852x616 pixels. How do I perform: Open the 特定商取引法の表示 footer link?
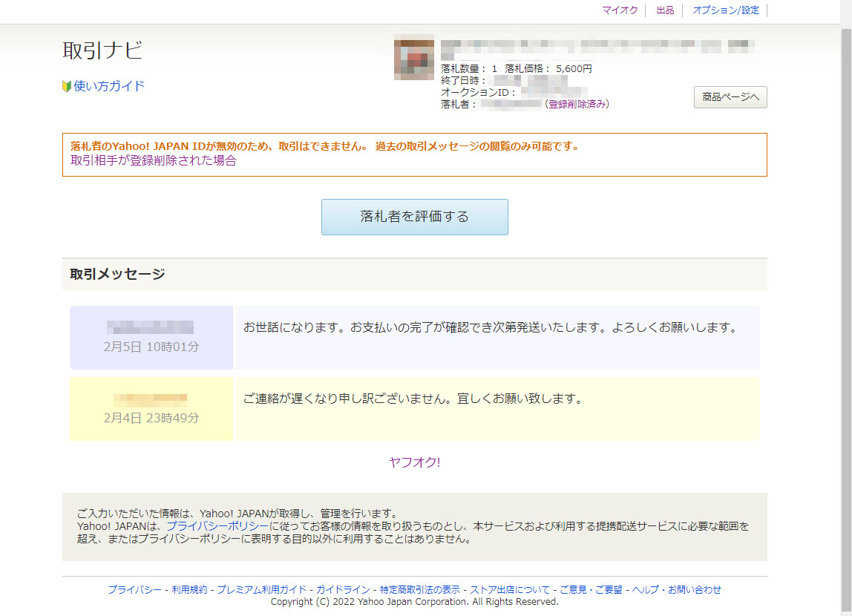click(420, 590)
